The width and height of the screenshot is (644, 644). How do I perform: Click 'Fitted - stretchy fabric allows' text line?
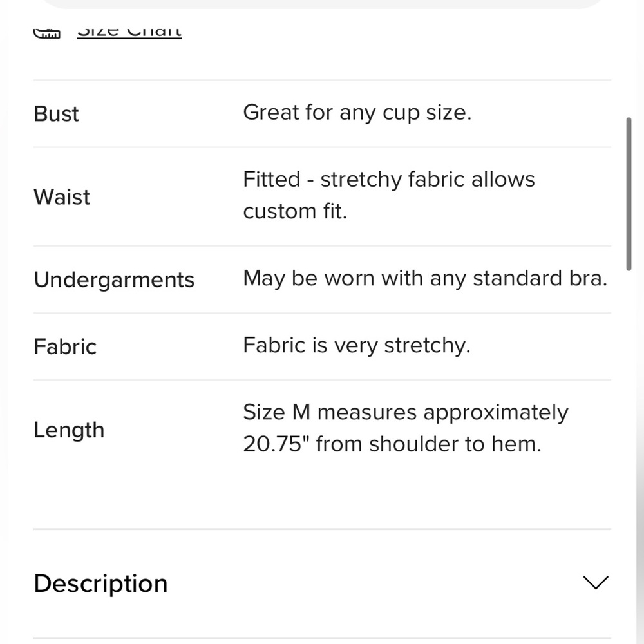point(388,180)
